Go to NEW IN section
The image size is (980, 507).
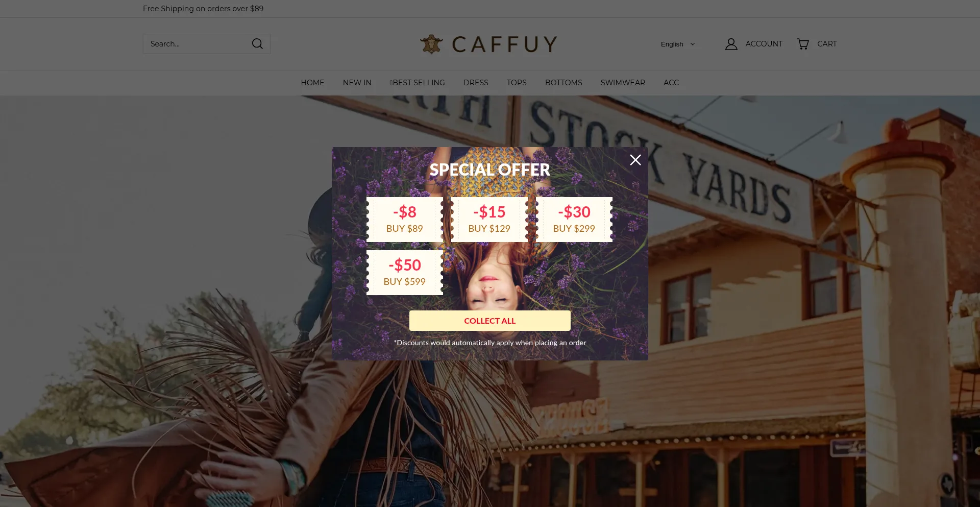[x=357, y=82]
